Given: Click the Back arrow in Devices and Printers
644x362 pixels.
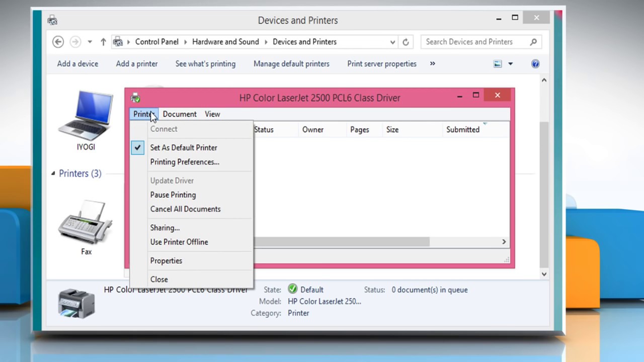Looking at the screenshot, I should 58,42.
